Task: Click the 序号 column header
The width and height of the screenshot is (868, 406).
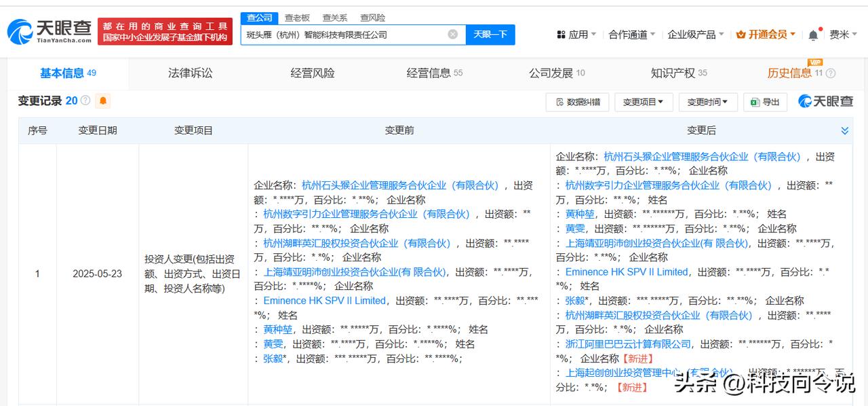Action: coord(37,130)
